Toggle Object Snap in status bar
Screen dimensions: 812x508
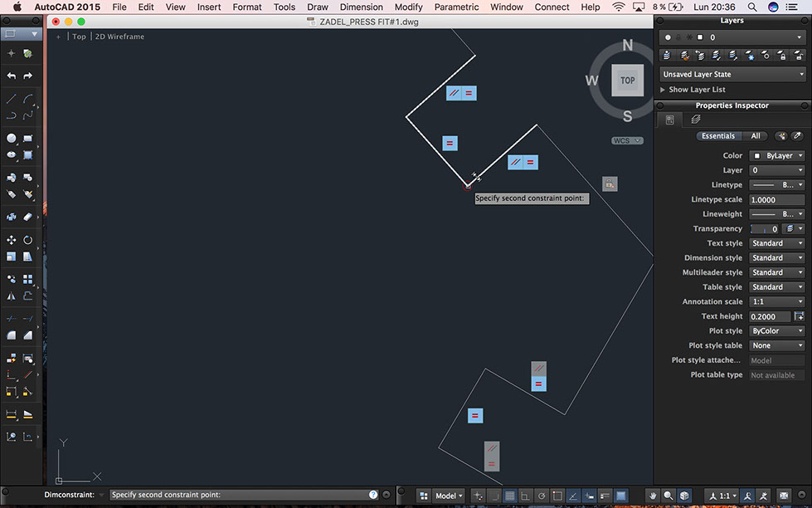(x=557, y=496)
